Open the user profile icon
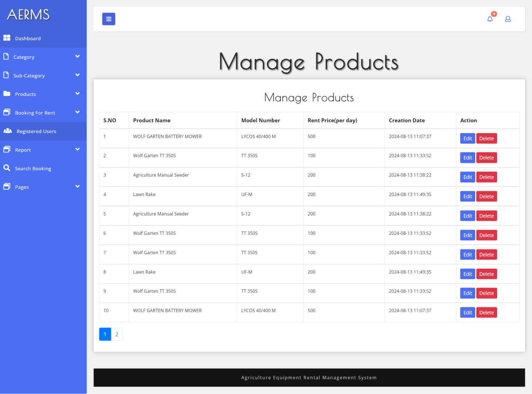This screenshot has height=394, width=532. (x=508, y=19)
